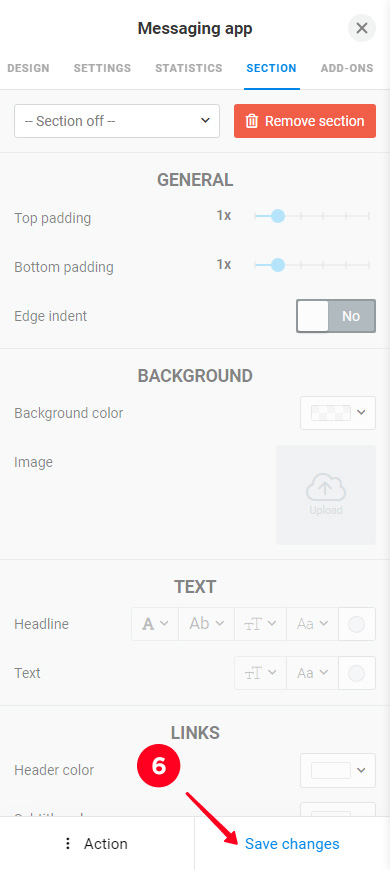Image resolution: width=390 pixels, height=870 pixels.
Task: Expand the Header color dropdown
Action: (338, 770)
